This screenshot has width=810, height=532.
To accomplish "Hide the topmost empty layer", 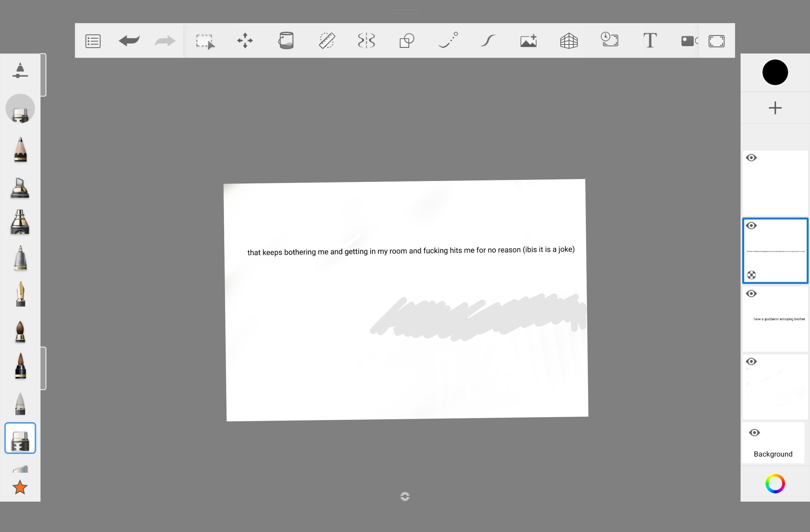I will pos(752,158).
